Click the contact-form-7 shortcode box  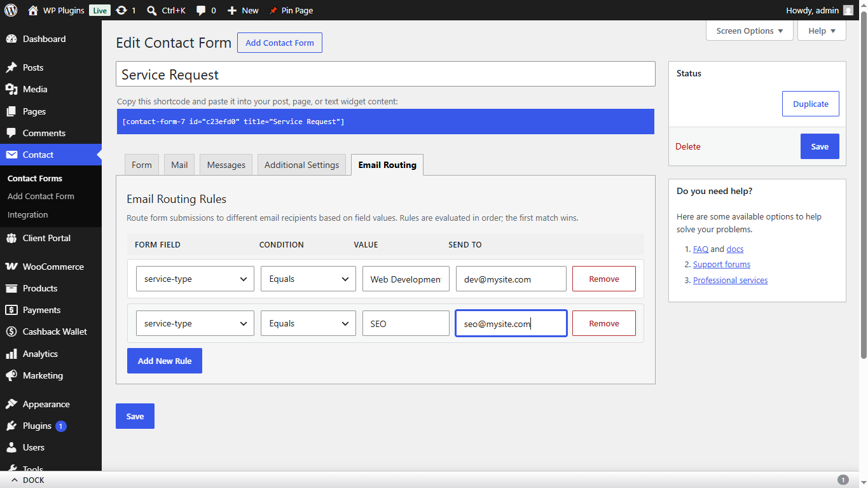tap(385, 122)
